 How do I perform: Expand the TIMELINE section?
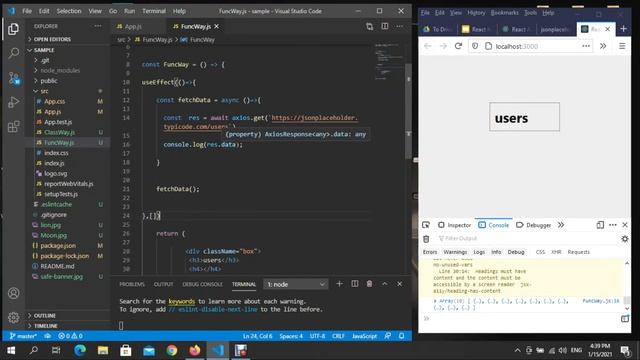(68, 326)
